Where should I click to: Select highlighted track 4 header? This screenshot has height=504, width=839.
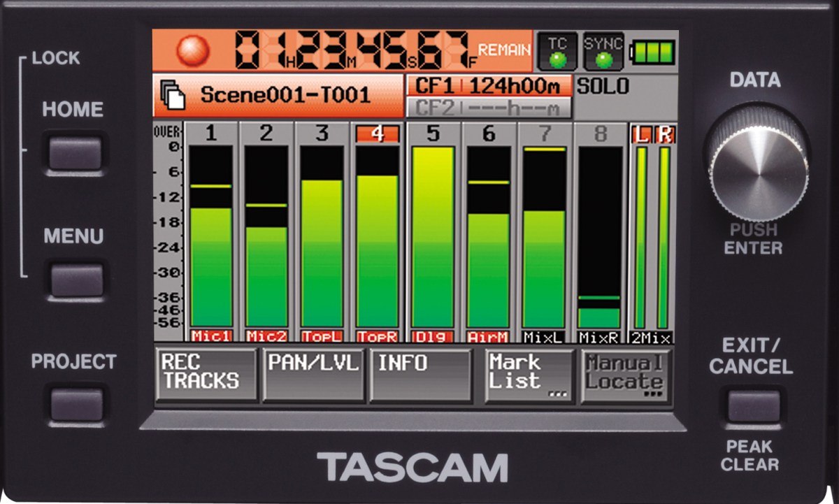click(x=378, y=134)
